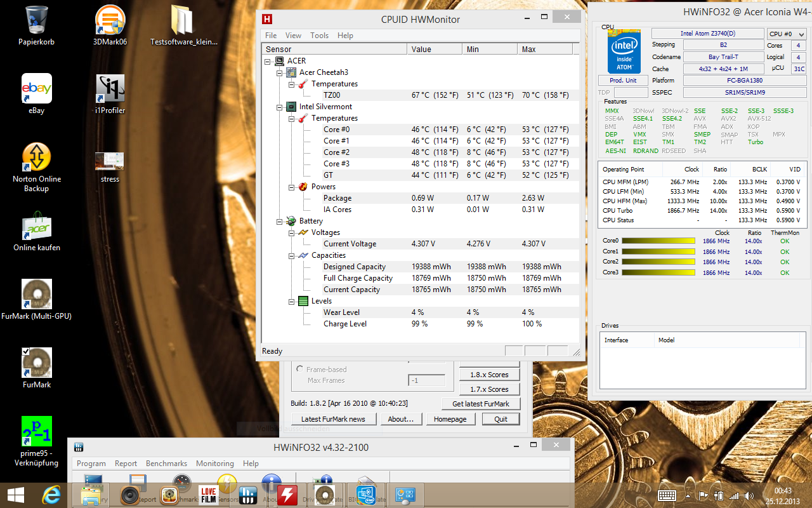
Task: Open the Program menu in HWiNFO32
Action: (91, 464)
